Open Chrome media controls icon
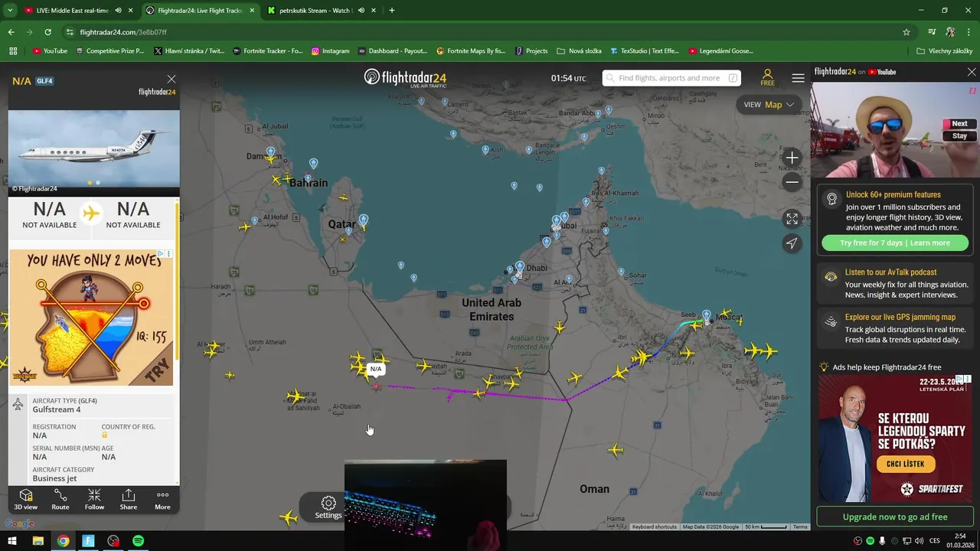Viewport: 980px width, 551px height. 932,32
